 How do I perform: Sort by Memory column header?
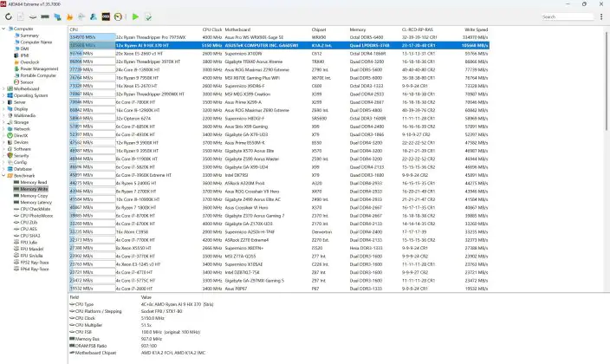click(358, 29)
